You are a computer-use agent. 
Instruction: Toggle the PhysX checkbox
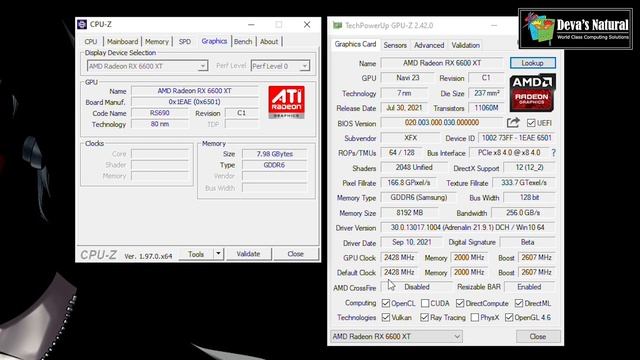point(475,317)
